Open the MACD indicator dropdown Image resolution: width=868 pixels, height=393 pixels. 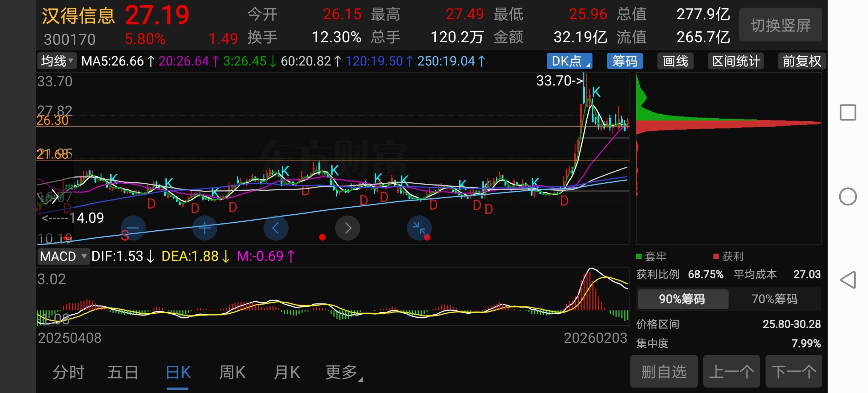pyautogui.click(x=63, y=257)
